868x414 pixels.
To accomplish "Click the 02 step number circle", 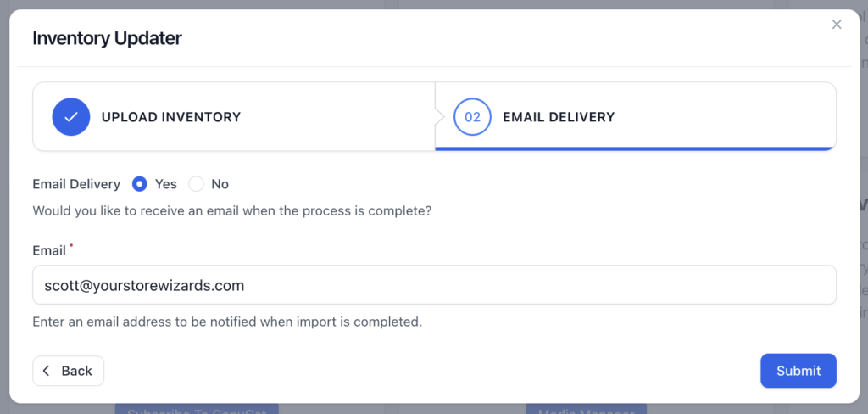I will (x=472, y=117).
